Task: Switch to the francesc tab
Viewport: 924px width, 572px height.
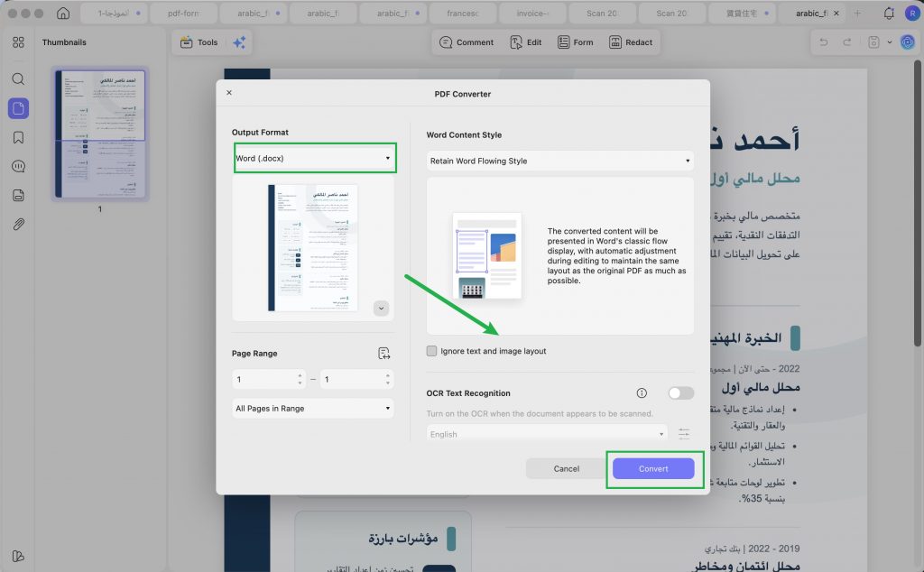Action: [x=463, y=13]
